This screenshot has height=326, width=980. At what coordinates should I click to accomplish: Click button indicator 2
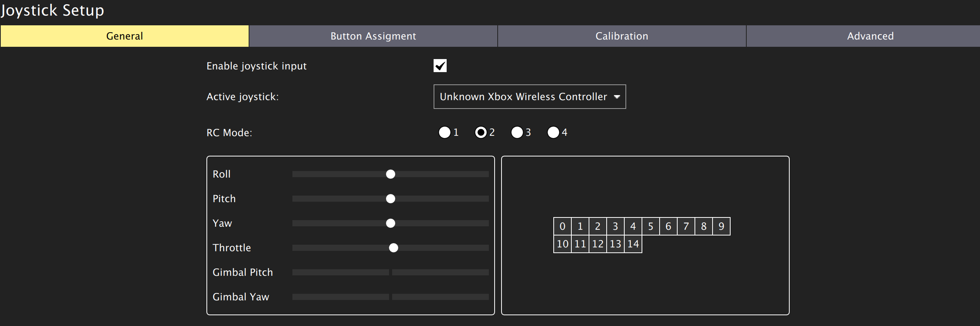pyautogui.click(x=598, y=226)
